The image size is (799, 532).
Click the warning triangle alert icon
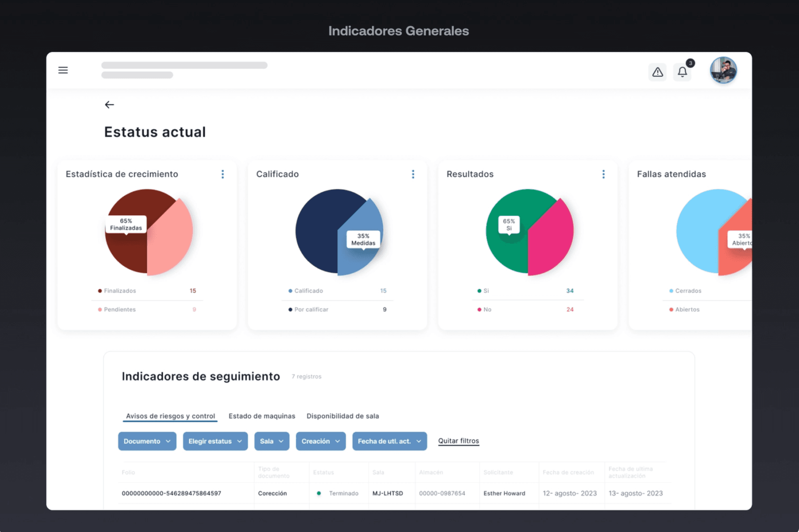coord(657,72)
